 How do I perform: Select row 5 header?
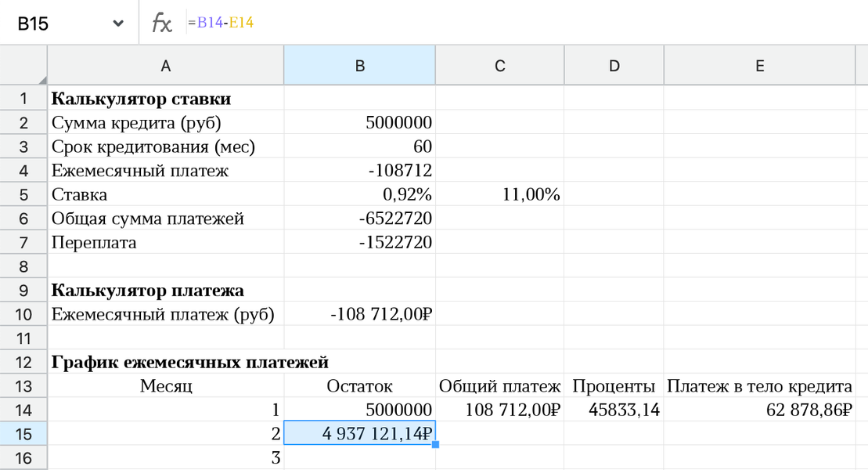click(x=23, y=194)
